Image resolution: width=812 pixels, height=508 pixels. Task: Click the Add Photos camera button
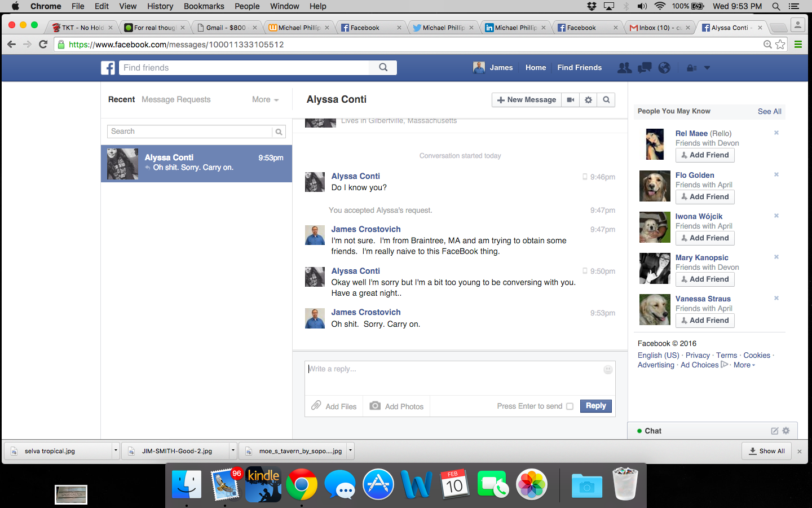pyautogui.click(x=397, y=406)
